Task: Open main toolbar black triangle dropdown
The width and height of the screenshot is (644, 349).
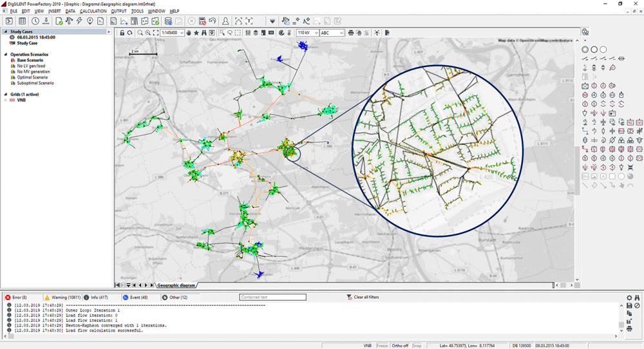Action: coord(272,21)
